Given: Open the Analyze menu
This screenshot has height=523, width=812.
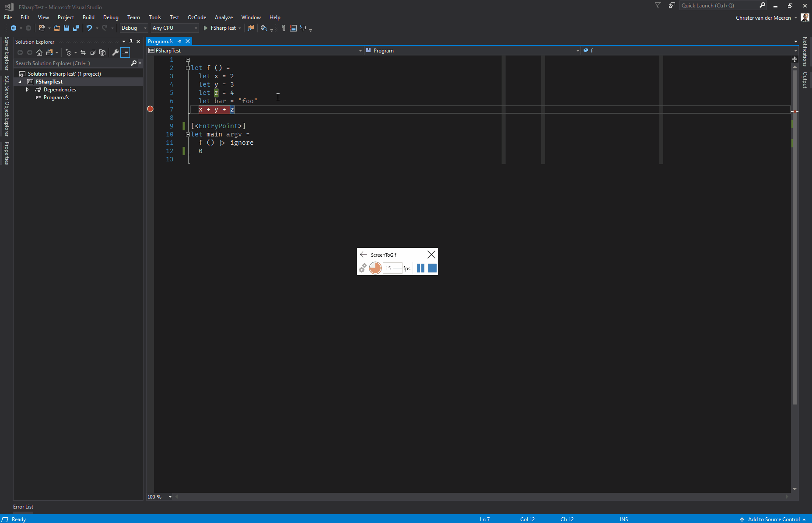Looking at the screenshot, I should point(224,17).
